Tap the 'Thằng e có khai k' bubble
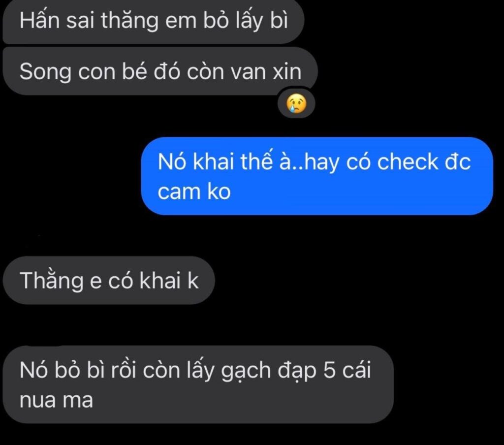504x445 pixels. pyautogui.click(x=109, y=281)
